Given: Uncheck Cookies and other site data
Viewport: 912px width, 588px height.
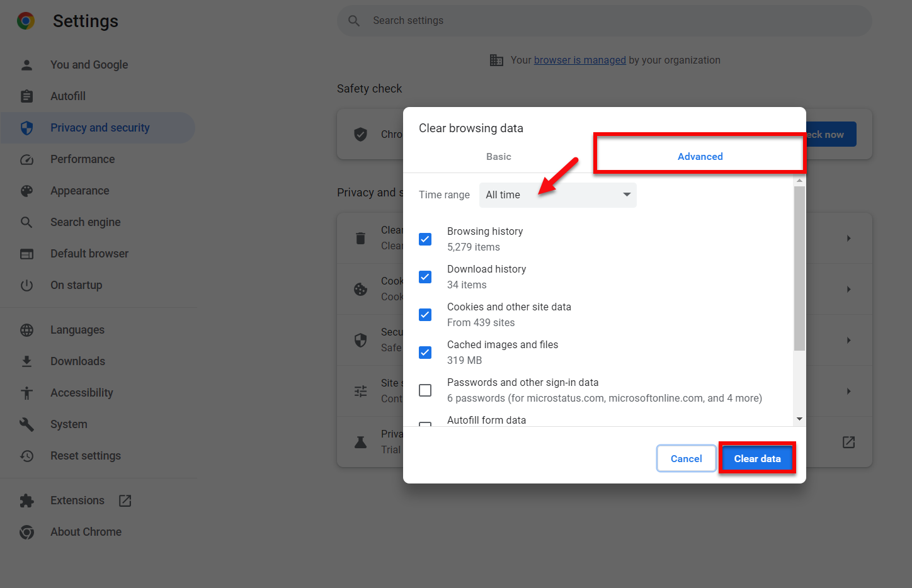Looking at the screenshot, I should [x=425, y=315].
